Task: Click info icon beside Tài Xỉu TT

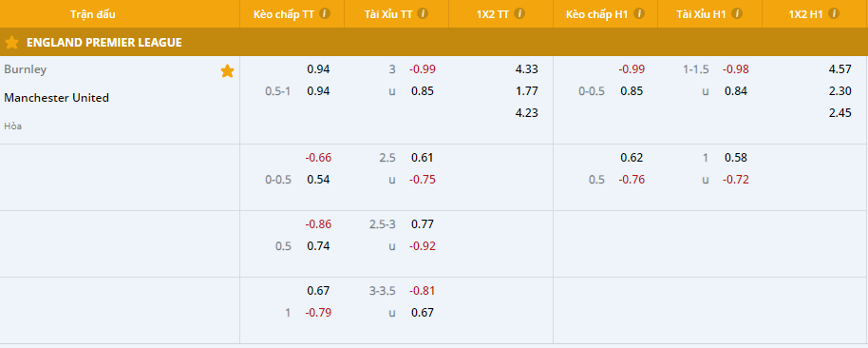Action: 423,14
